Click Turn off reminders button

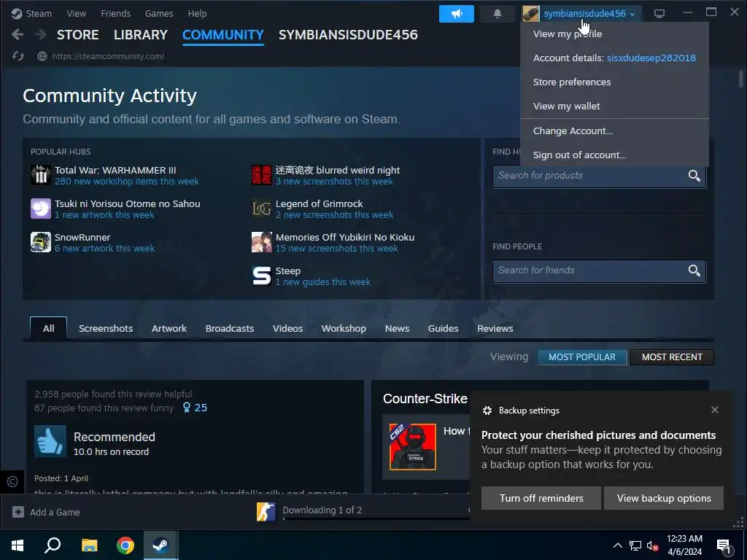[541, 498]
